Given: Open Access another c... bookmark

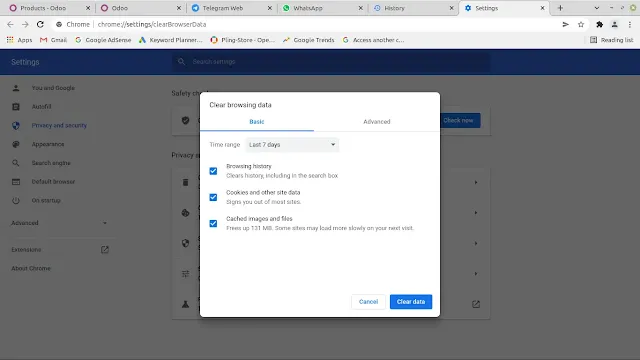Looking at the screenshot, I should pos(373,40).
